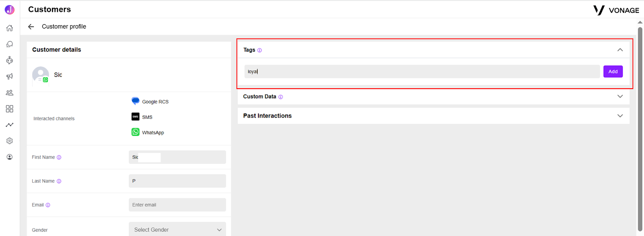Open the Home icon in sidebar
This screenshot has height=236, width=644.
(x=10, y=28)
